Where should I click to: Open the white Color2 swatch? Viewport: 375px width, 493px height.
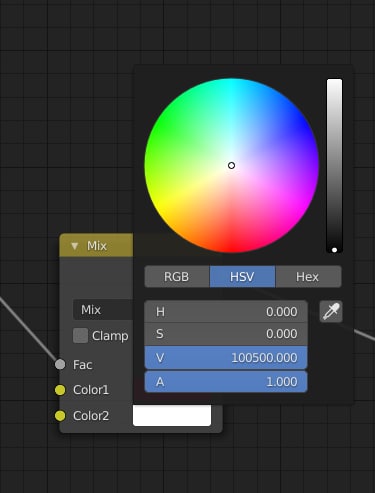172,415
